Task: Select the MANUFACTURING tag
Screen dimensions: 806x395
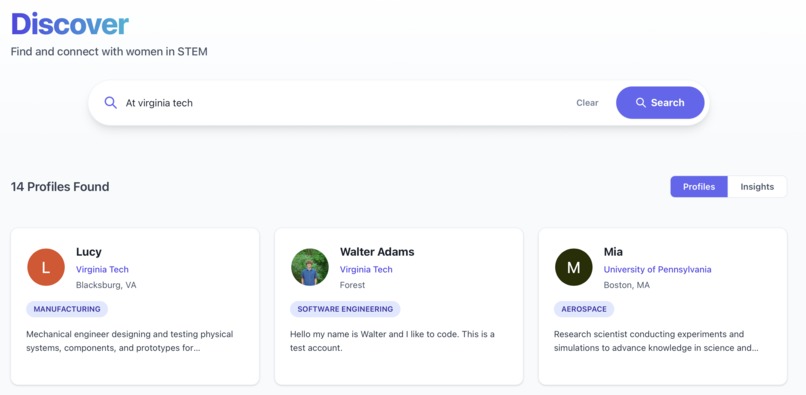Action: [67, 309]
